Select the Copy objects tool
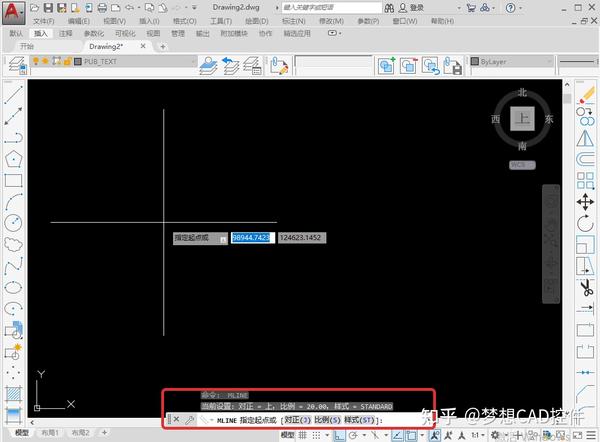Viewport: 600px width, 442px height. 585,116
